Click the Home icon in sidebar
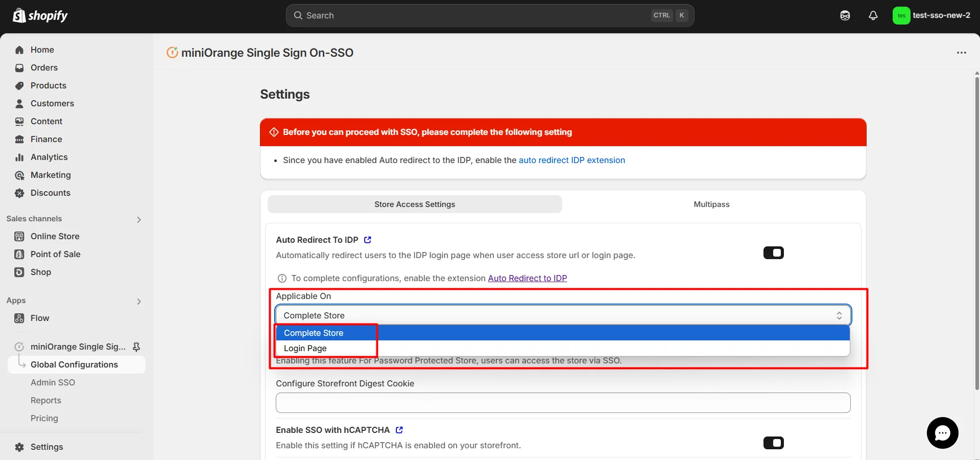The image size is (980, 460). click(19, 50)
